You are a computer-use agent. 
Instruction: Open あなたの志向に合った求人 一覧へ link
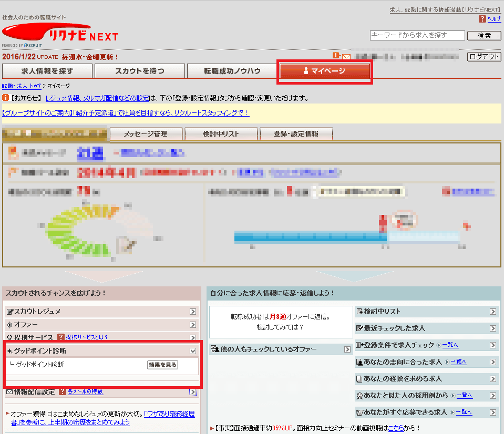click(459, 361)
